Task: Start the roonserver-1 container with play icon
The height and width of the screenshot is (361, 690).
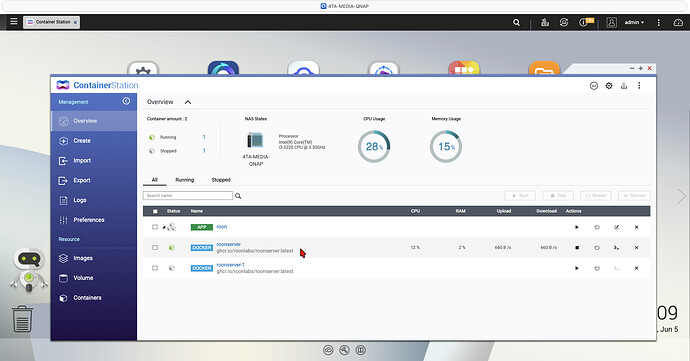Action: click(x=576, y=268)
